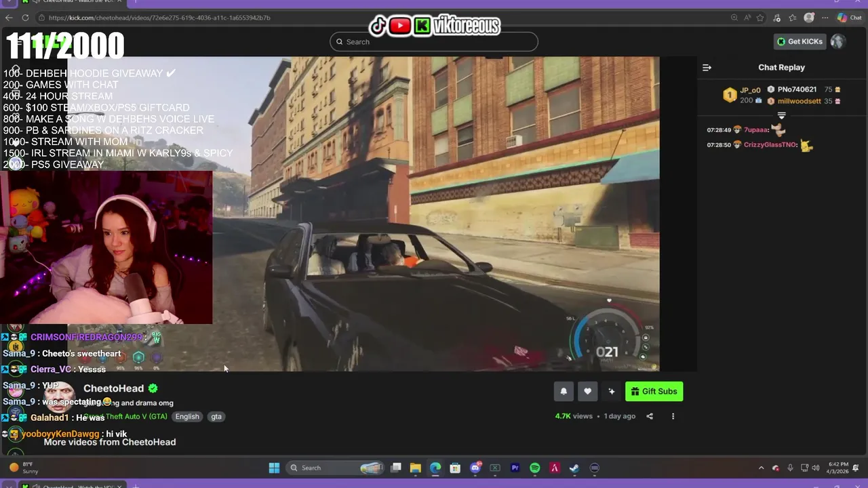Open Steam from the taskbar
Viewport: 868px width, 488px height.
click(x=574, y=468)
